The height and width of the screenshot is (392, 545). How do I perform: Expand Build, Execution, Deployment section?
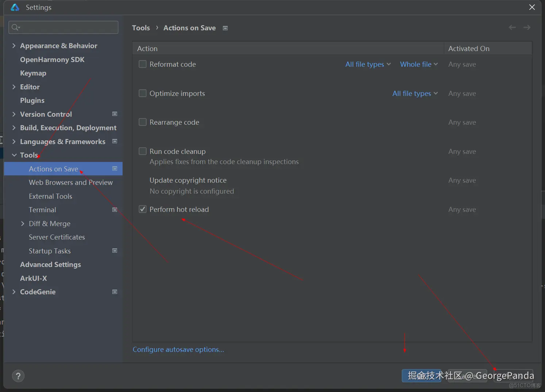point(14,128)
